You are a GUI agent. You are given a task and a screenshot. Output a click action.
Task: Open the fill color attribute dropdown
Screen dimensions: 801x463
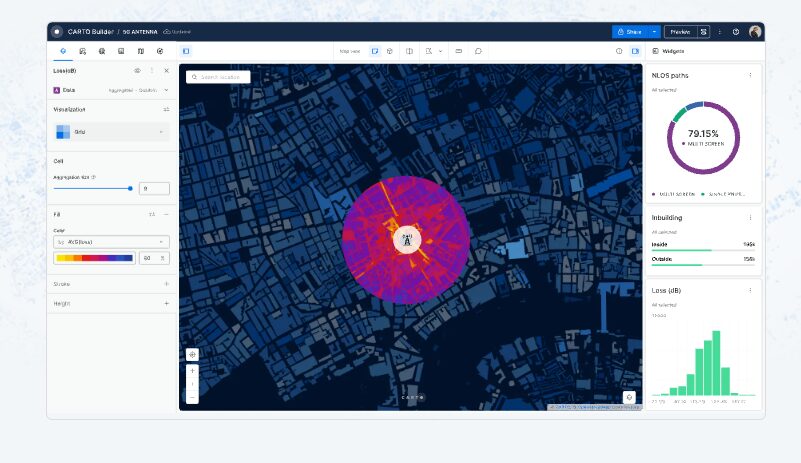tap(110, 242)
